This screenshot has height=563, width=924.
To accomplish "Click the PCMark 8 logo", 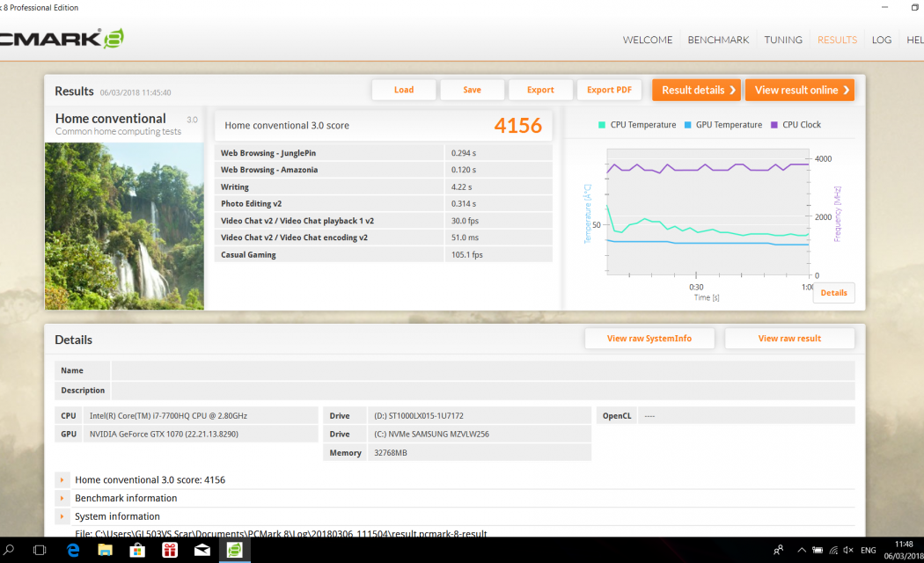I will (x=62, y=39).
